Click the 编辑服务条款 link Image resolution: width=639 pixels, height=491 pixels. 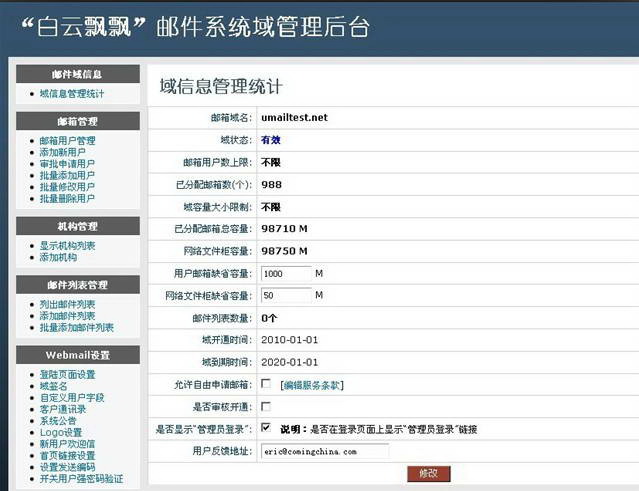pos(312,385)
